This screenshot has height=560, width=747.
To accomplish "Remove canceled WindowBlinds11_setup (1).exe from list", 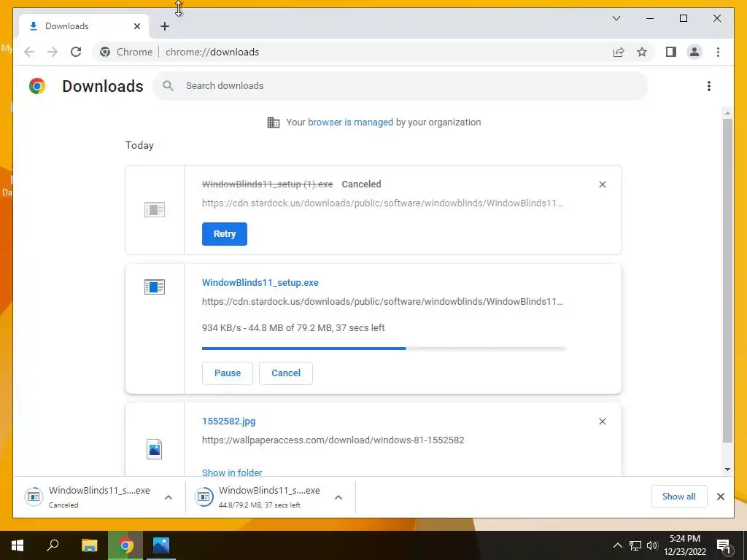I will [602, 184].
